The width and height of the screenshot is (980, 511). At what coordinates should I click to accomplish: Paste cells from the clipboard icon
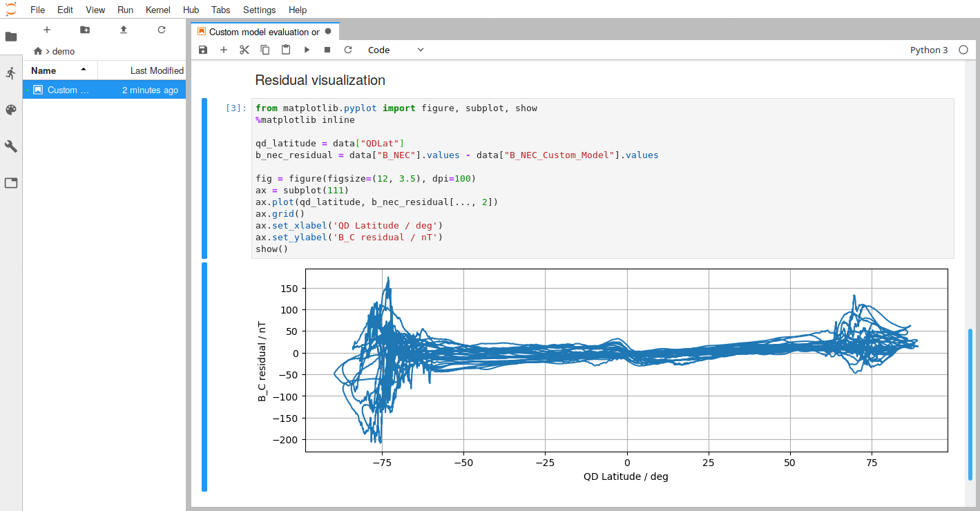pyautogui.click(x=286, y=50)
